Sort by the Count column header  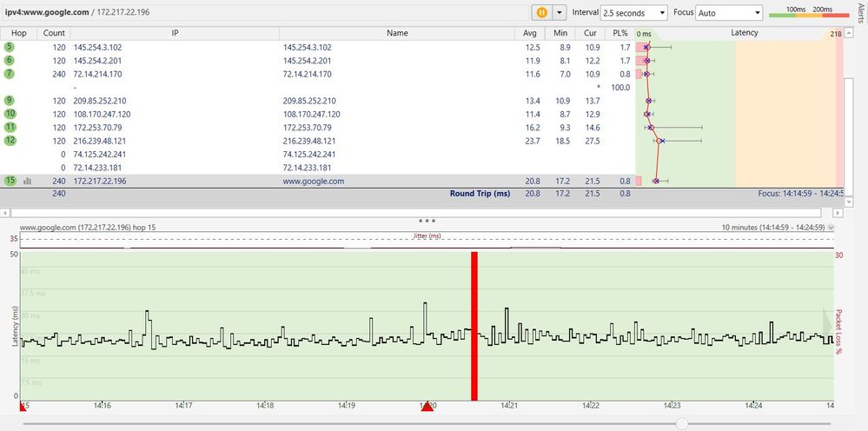pos(54,33)
